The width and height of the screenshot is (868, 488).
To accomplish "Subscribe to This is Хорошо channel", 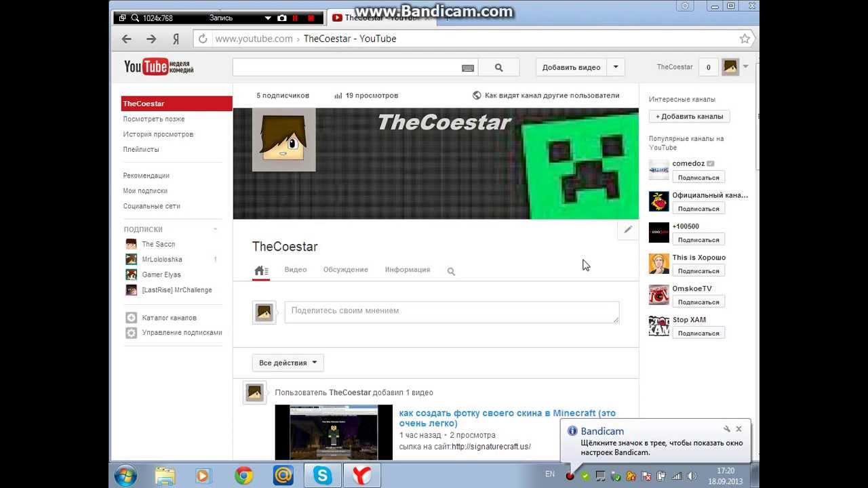I will pyautogui.click(x=698, y=271).
